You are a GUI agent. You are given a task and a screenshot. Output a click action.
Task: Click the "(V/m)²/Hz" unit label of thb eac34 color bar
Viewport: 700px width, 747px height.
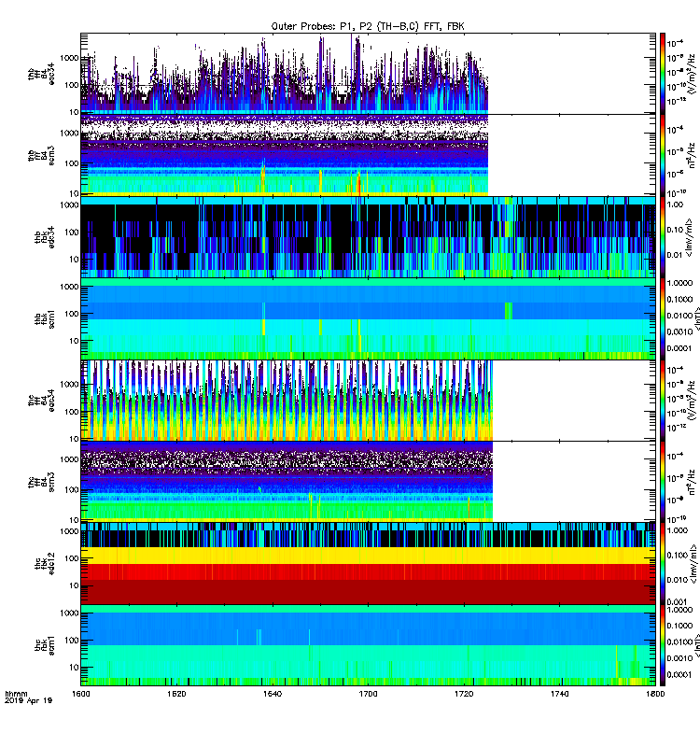pos(693,74)
